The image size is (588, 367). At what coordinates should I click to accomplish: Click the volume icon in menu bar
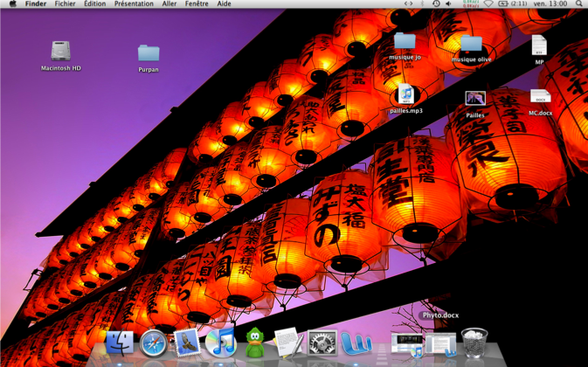[x=449, y=4]
